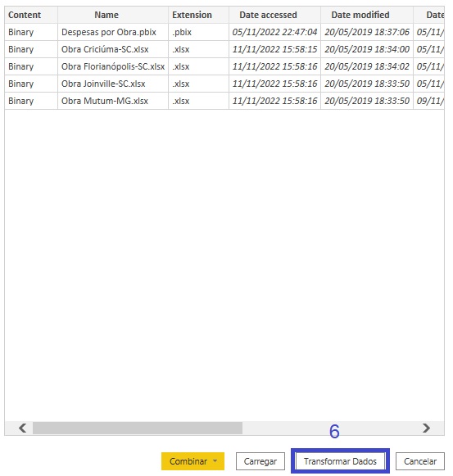Click the left scroll arrow
The height and width of the screenshot is (476, 453).
22,428
